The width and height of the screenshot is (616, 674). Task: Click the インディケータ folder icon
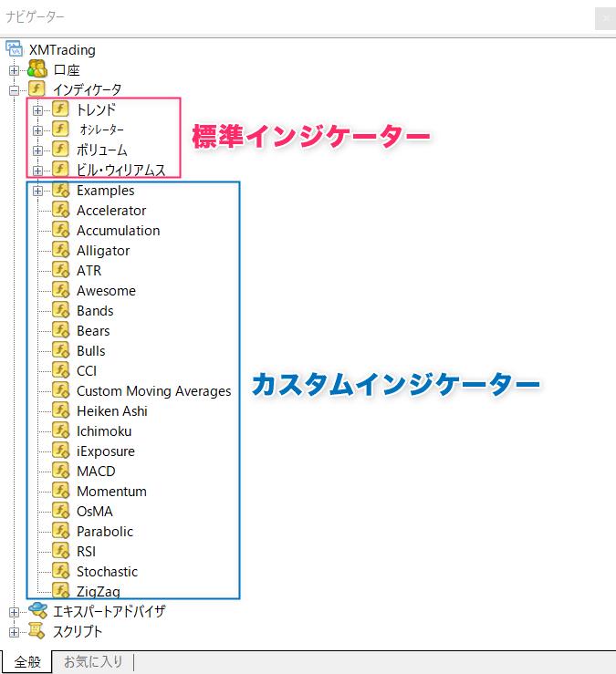point(37,89)
